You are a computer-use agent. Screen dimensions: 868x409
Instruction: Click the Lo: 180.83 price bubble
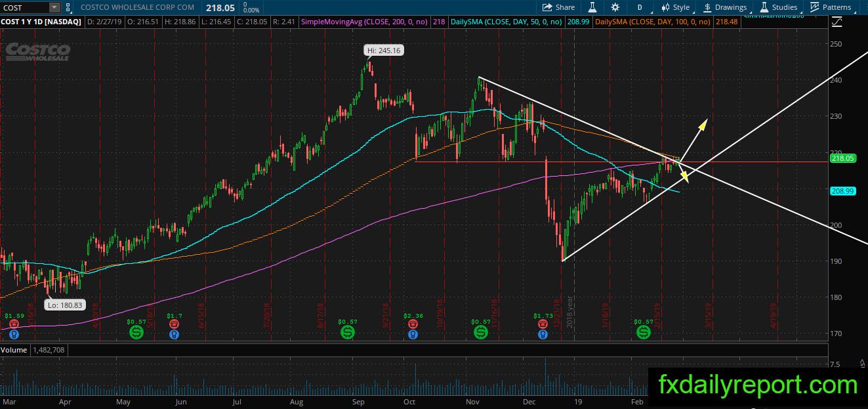point(65,305)
